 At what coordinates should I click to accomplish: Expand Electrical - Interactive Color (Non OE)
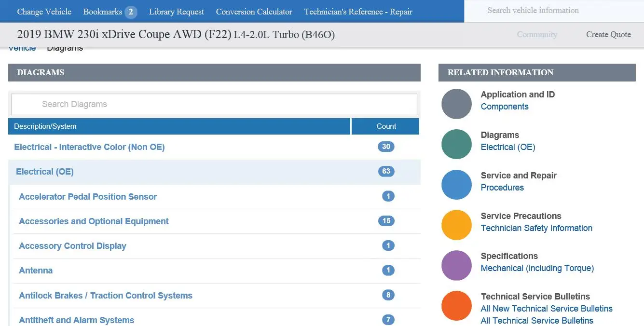pyautogui.click(x=89, y=147)
